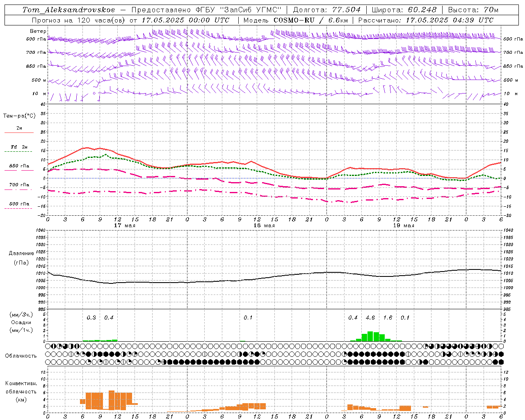Click the "700 гПа" temperature legend entry
Screen dimensions: 525x420
point(19,185)
